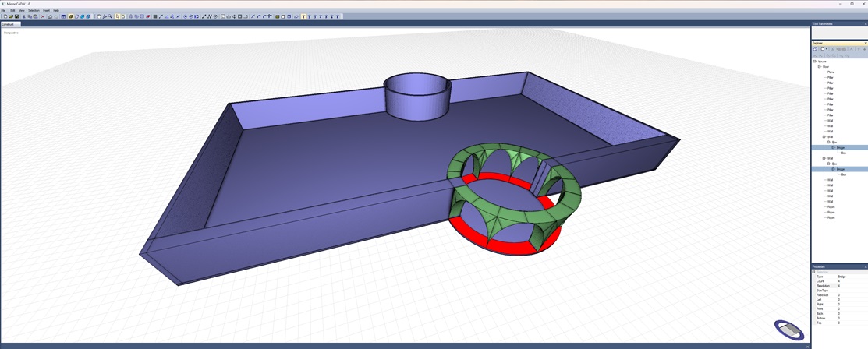Select the last Room item in tree
The height and width of the screenshot is (349, 868).
[x=831, y=217]
